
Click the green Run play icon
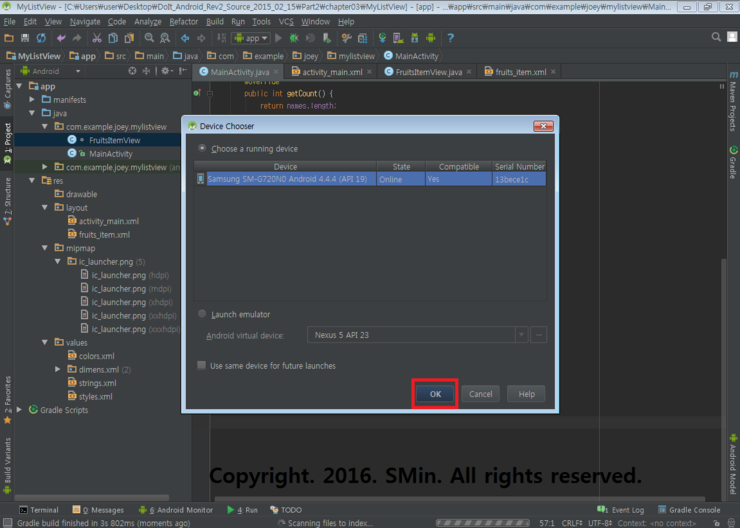coord(278,38)
